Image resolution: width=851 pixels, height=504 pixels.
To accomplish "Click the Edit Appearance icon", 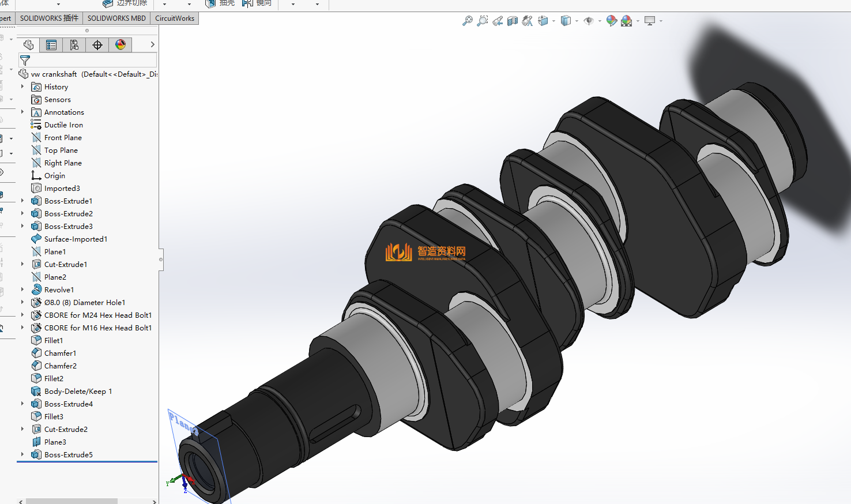I will (611, 21).
